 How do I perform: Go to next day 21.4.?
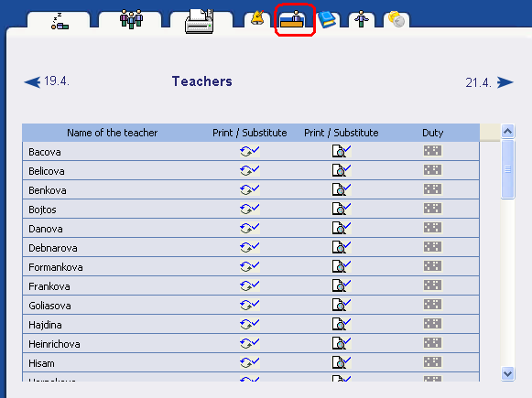(489, 82)
